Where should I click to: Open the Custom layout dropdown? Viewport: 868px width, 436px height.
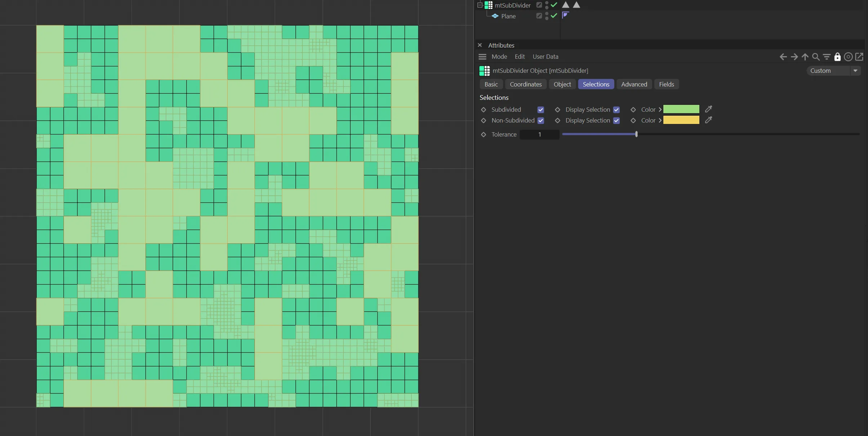tap(855, 71)
